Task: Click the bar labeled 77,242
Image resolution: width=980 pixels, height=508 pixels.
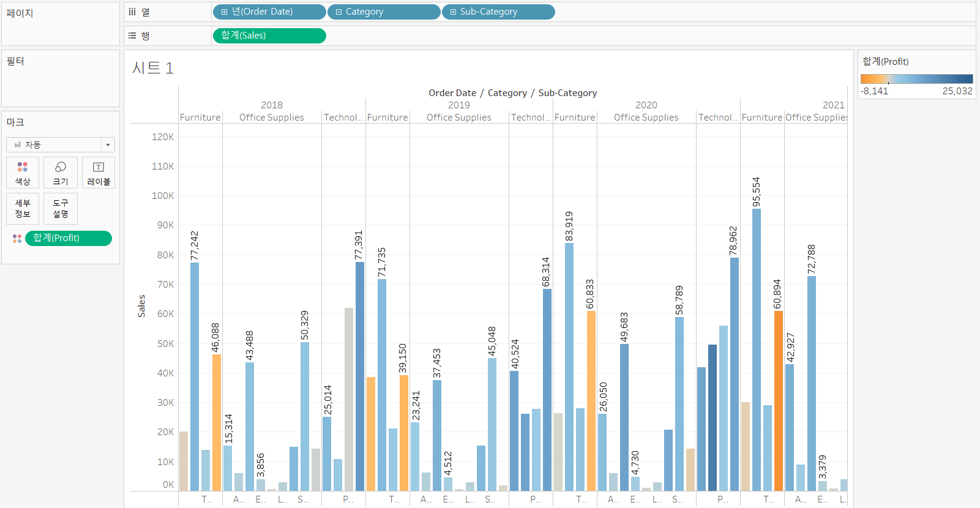Action: click(195, 376)
